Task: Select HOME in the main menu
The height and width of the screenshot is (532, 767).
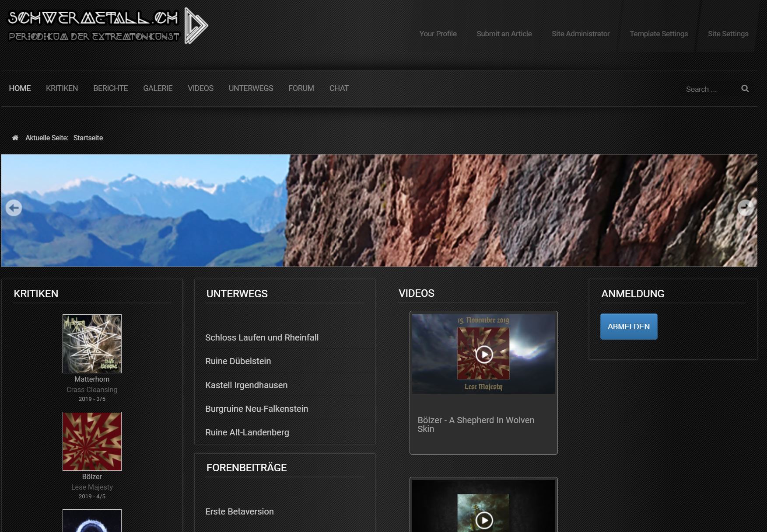Action: pos(20,88)
